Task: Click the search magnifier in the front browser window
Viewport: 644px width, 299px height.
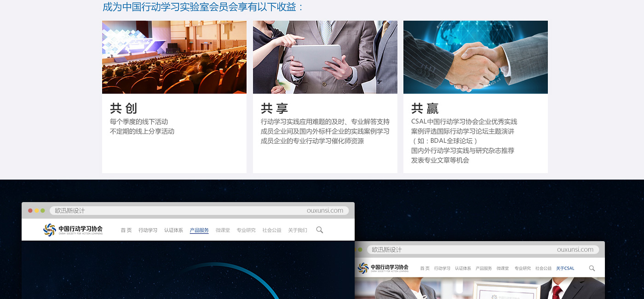Action: pos(320,230)
